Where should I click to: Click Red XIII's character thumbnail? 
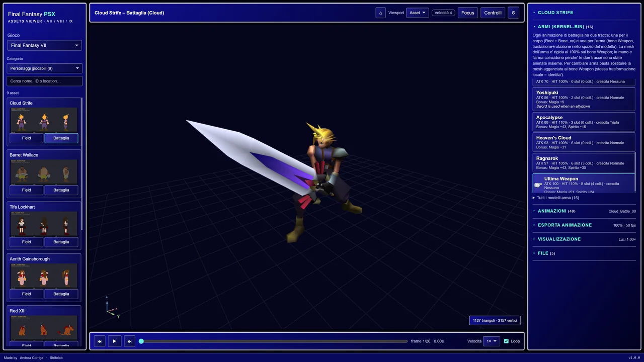44,327
